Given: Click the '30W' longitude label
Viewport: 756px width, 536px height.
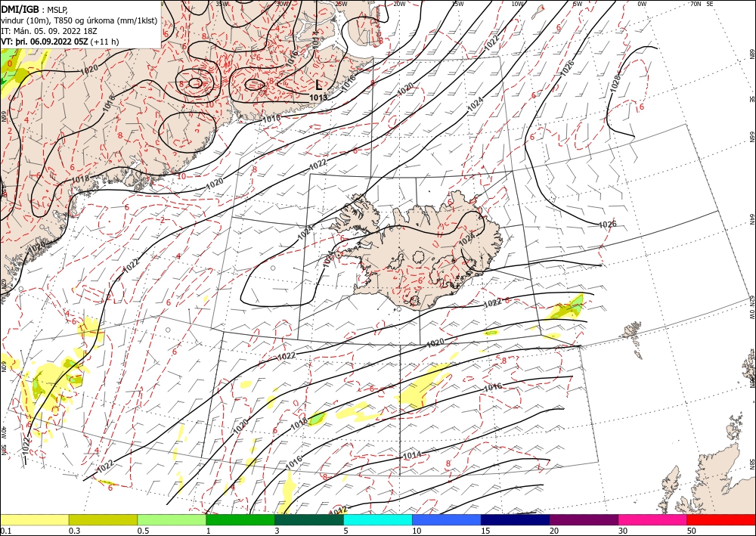Looking at the screenshot, I should [x=283, y=4].
